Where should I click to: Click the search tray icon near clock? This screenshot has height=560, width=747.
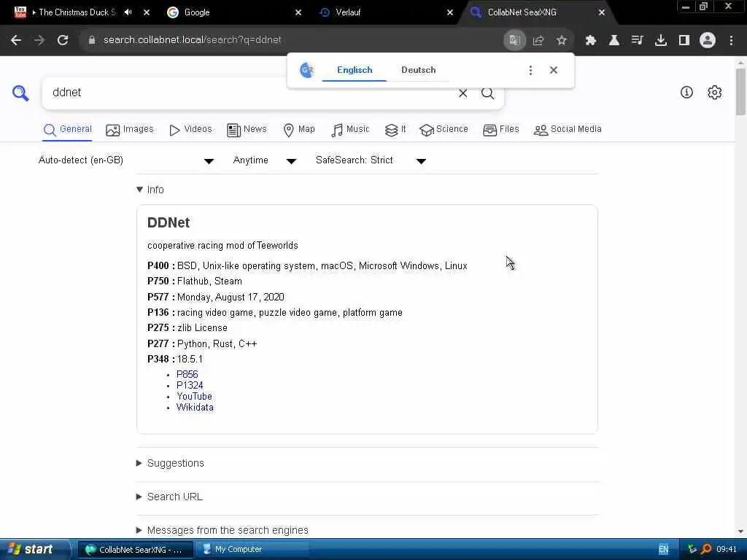coord(706,549)
